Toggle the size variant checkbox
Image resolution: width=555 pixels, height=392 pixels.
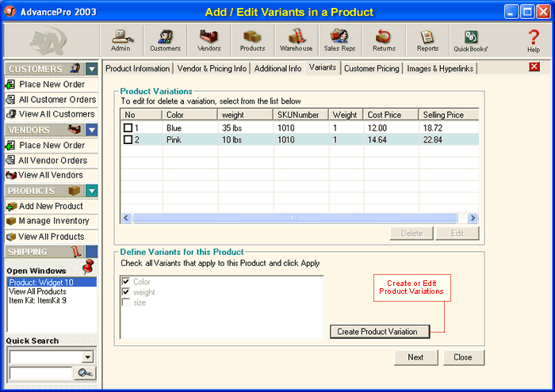125,303
